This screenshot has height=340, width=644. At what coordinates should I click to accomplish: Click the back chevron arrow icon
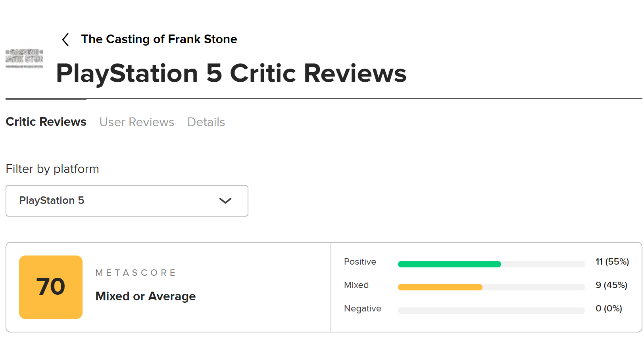coord(66,40)
